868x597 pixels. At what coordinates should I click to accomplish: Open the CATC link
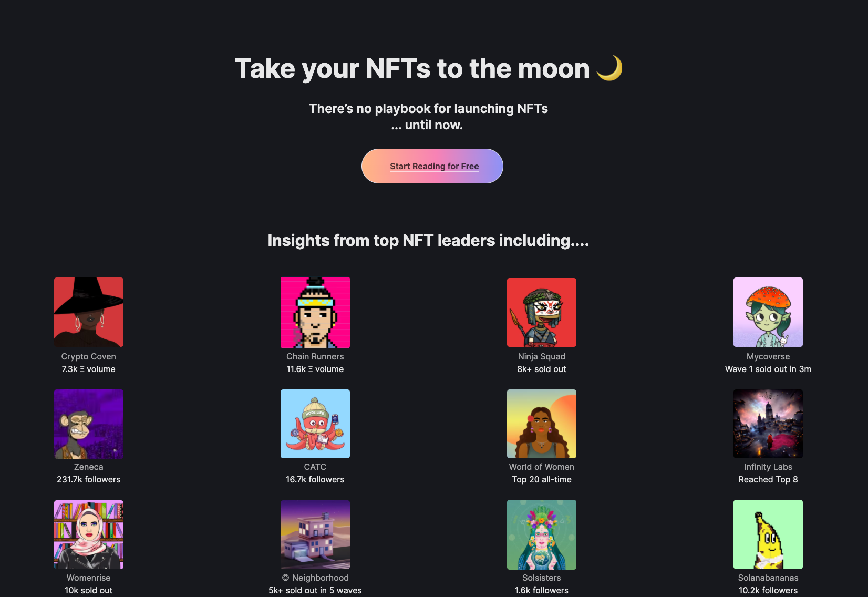pos(315,467)
